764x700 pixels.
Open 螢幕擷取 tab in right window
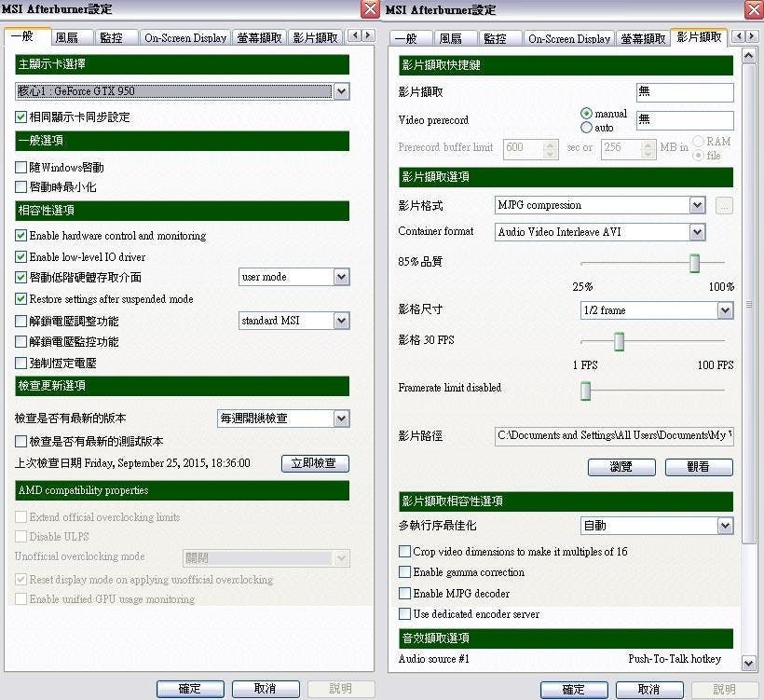click(643, 38)
